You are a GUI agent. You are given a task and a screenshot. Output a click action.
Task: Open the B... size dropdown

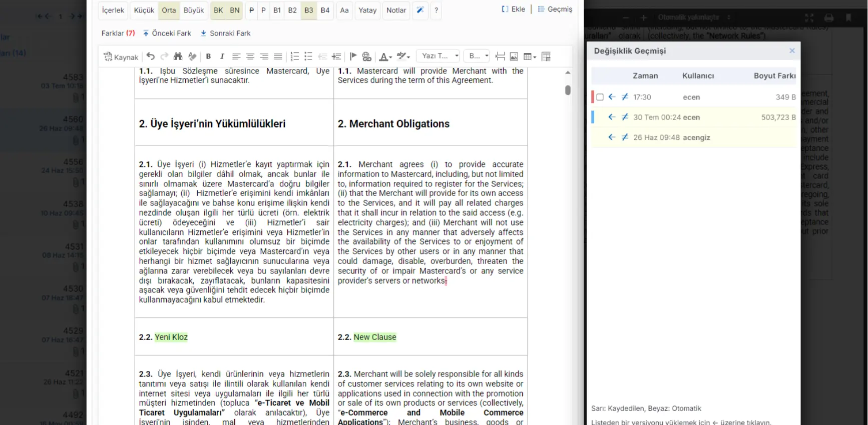pos(477,56)
